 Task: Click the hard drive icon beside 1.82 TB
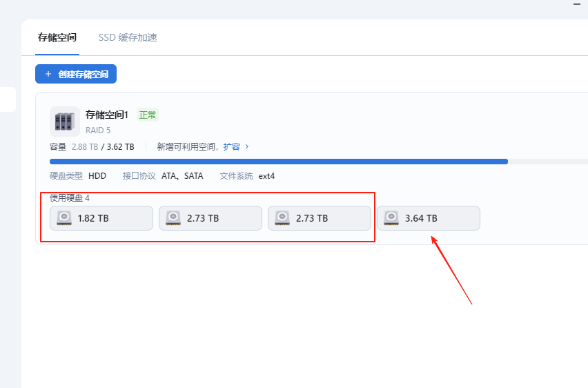click(x=64, y=218)
